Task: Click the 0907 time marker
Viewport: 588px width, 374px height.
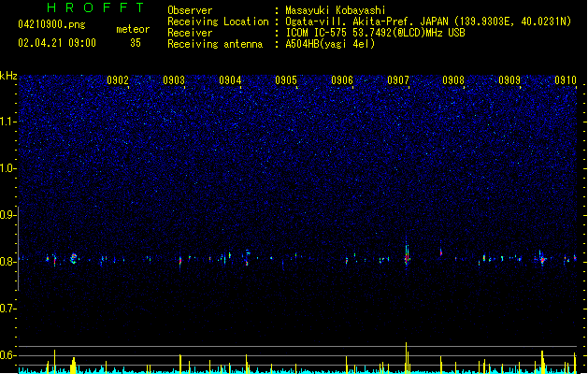Action: (398, 80)
